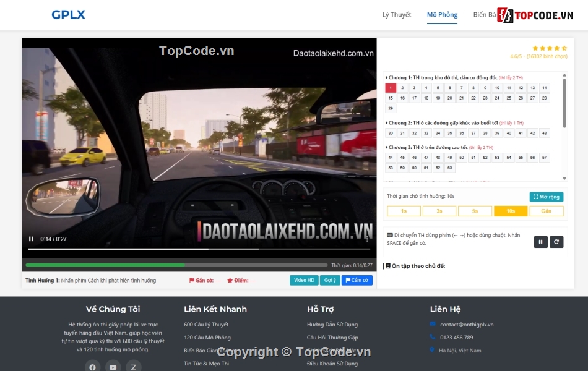Click the book icon next to 'Ôn tập theo chủ đề'

(x=388, y=266)
